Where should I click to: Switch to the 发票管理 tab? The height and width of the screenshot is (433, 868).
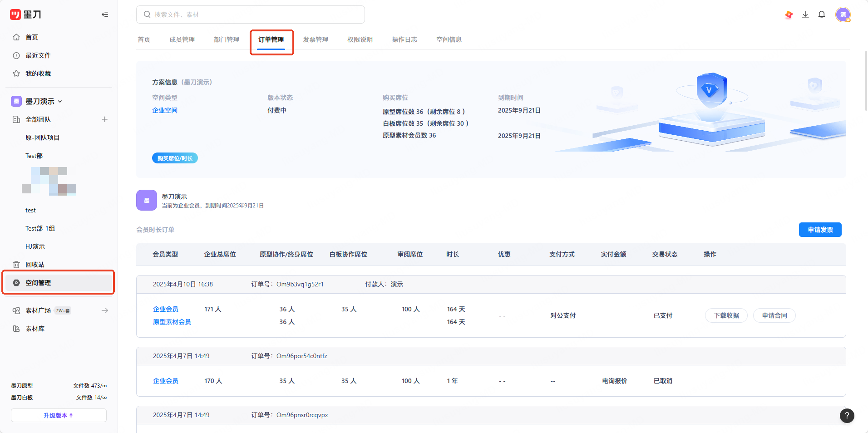click(x=316, y=39)
